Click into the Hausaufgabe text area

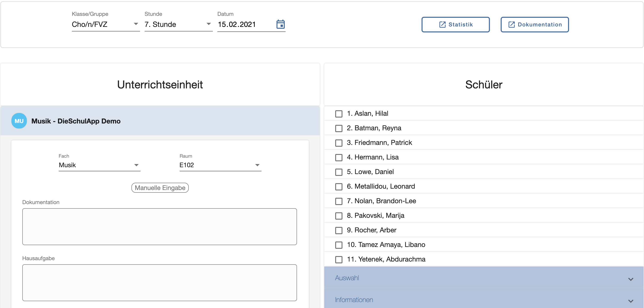point(159,283)
